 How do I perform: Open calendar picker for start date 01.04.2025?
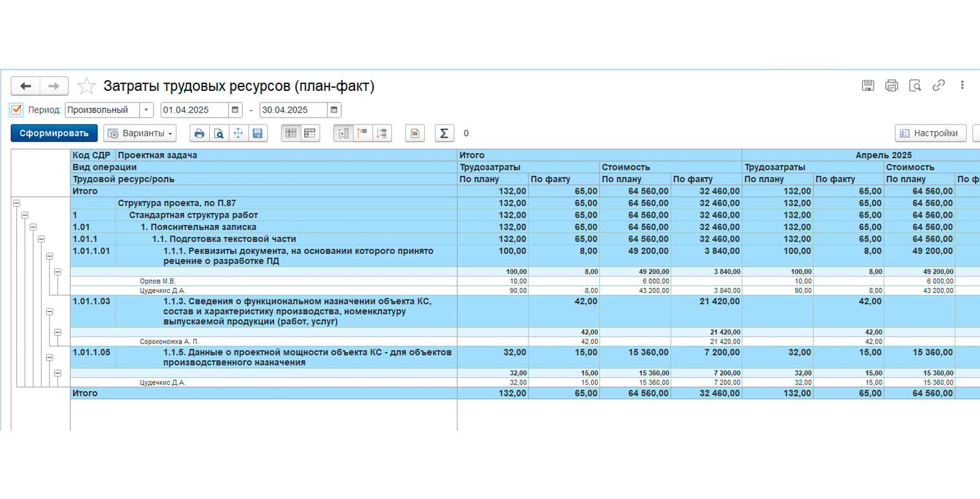coord(235,110)
